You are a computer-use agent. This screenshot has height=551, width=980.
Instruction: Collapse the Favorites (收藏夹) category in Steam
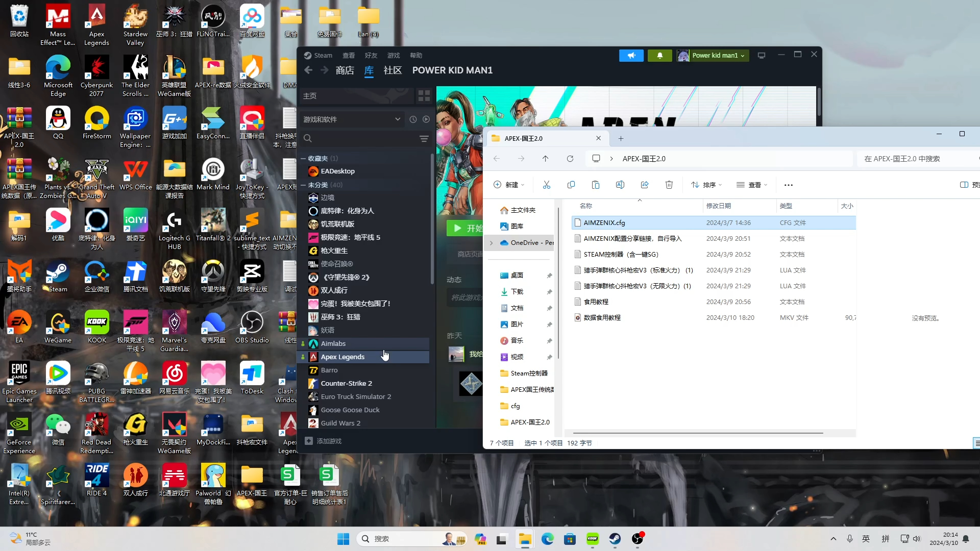tap(303, 159)
